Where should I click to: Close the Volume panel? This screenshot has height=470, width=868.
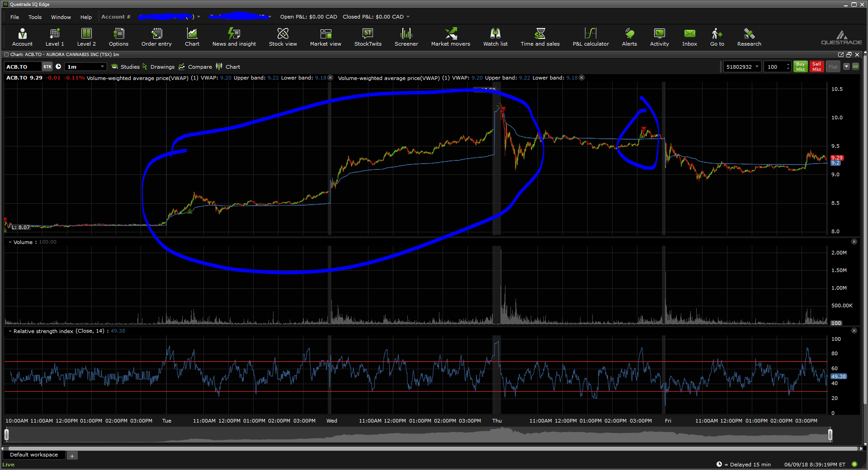point(854,242)
